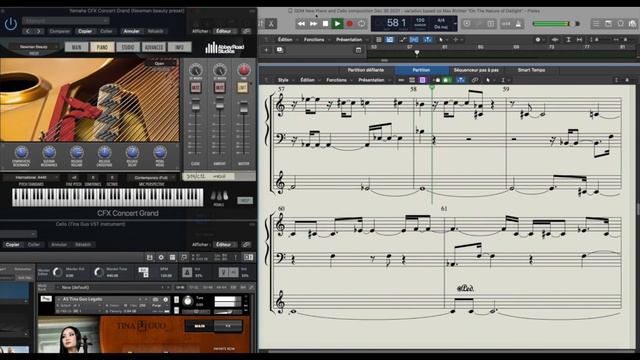
Task: Click the red Record button
Action: 350,24
